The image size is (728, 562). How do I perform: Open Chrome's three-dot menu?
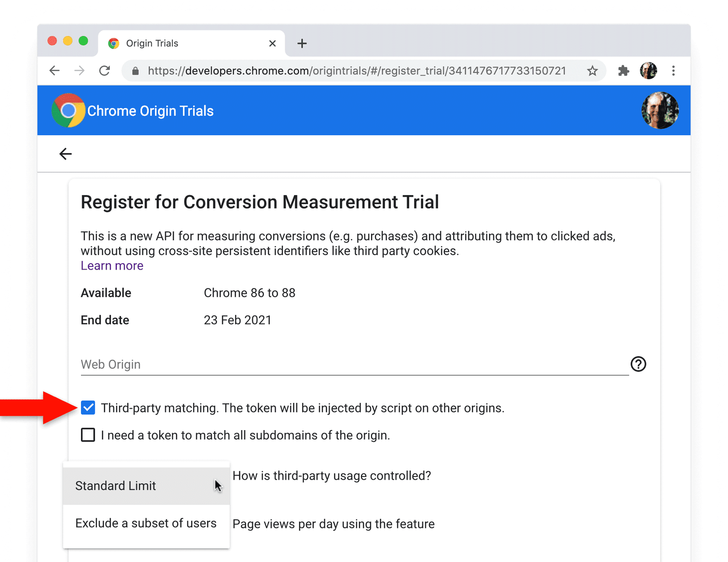(673, 70)
